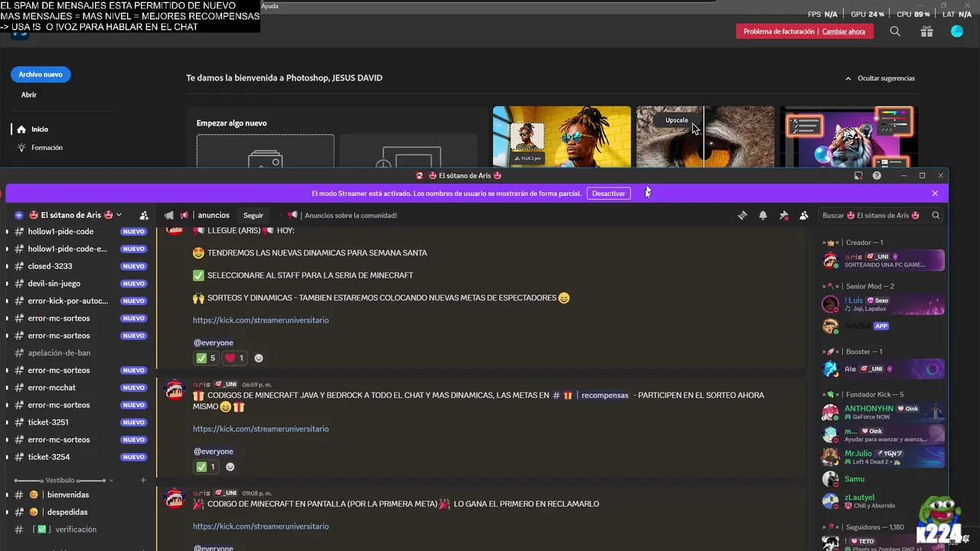This screenshot has height=551, width=980.
Task: Collapse the Booster — 1 member group
Action: 852,352
